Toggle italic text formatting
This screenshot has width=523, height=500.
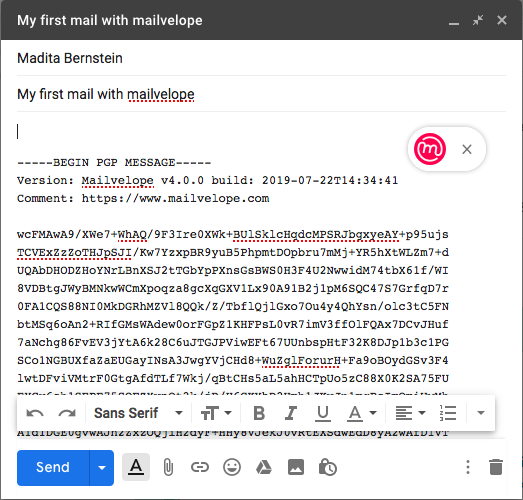click(291, 413)
